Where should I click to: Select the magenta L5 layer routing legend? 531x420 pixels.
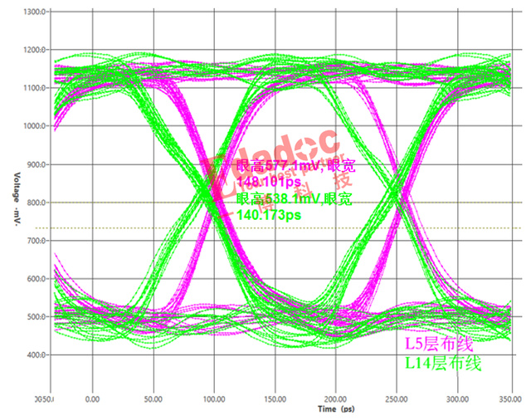439,344
